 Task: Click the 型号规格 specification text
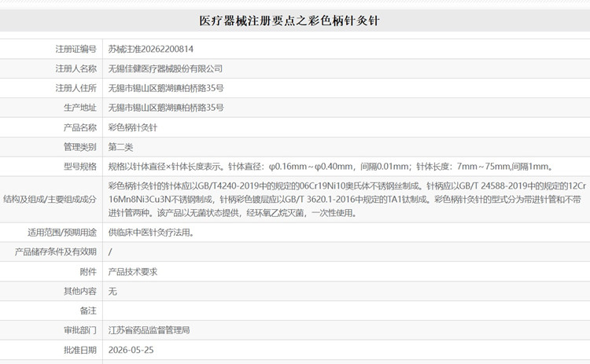(331, 167)
